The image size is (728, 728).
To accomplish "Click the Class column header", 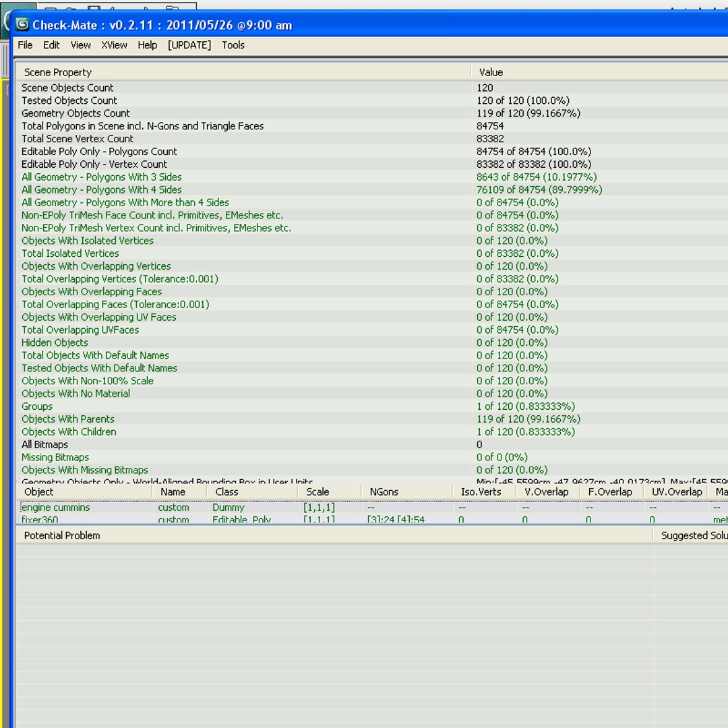I will [x=252, y=491].
